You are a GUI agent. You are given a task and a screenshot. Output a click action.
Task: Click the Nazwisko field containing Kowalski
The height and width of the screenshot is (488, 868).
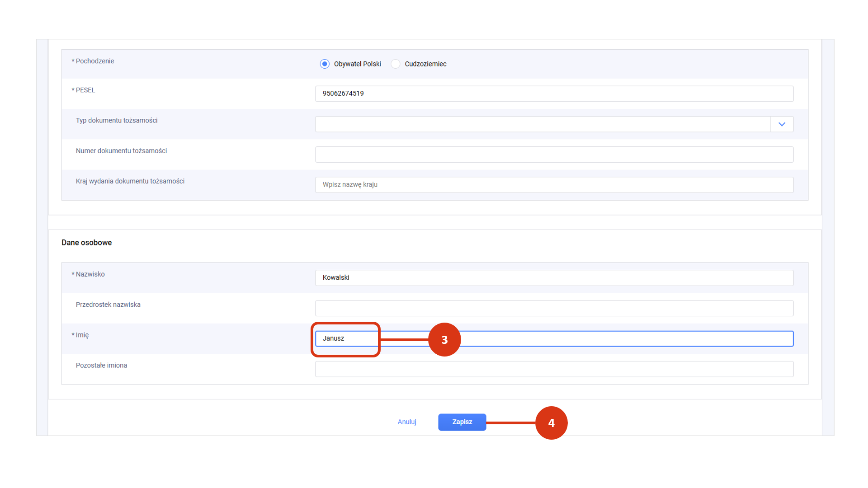[554, 278]
